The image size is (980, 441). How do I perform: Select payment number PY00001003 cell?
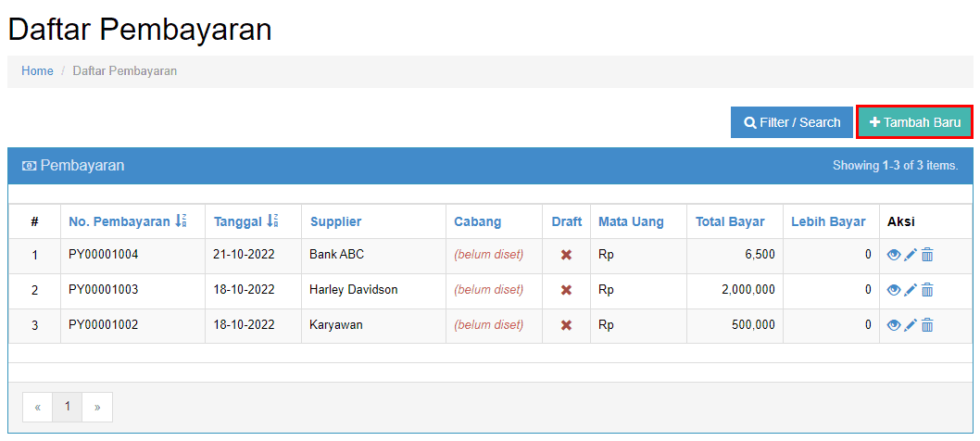[x=133, y=290]
